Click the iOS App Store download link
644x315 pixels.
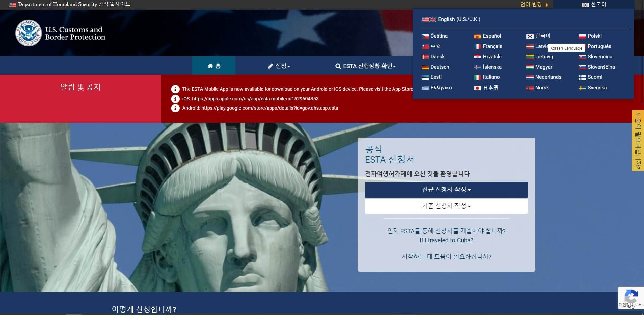tap(255, 99)
